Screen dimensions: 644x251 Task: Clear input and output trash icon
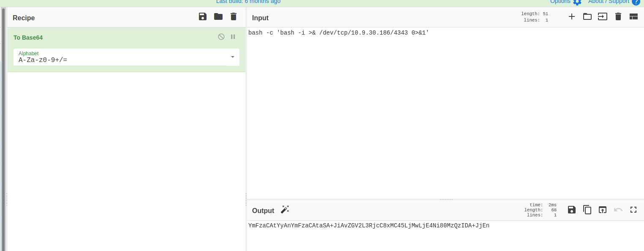(618, 16)
